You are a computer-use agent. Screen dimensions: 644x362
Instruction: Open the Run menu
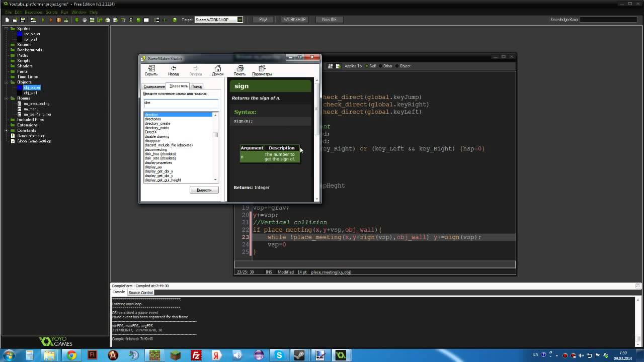coord(64,12)
